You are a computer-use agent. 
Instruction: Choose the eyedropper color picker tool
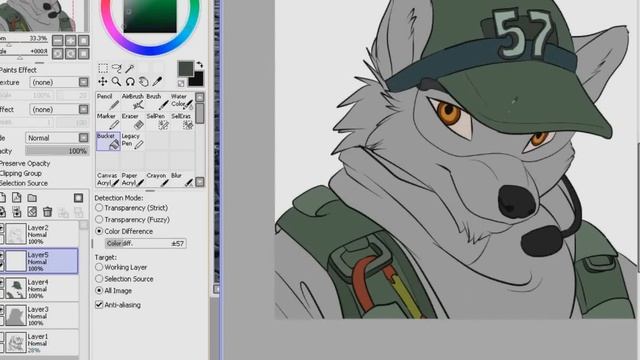click(x=157, y=82)
